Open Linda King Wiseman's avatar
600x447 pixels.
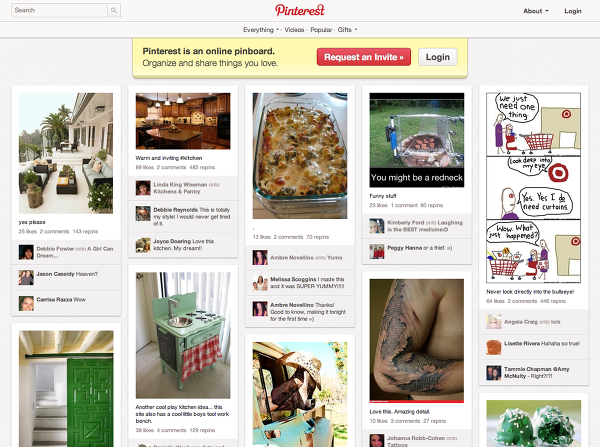pyautogui.click(x=143, y=188)
